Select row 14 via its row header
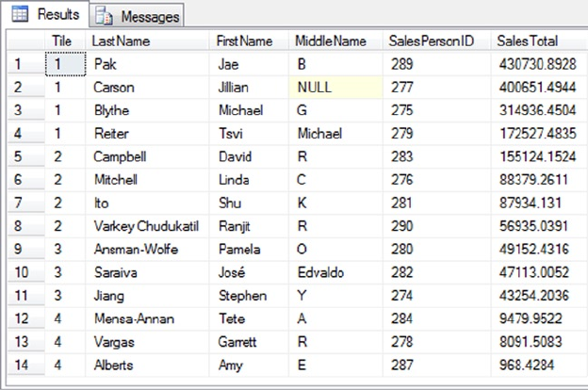 23,365
